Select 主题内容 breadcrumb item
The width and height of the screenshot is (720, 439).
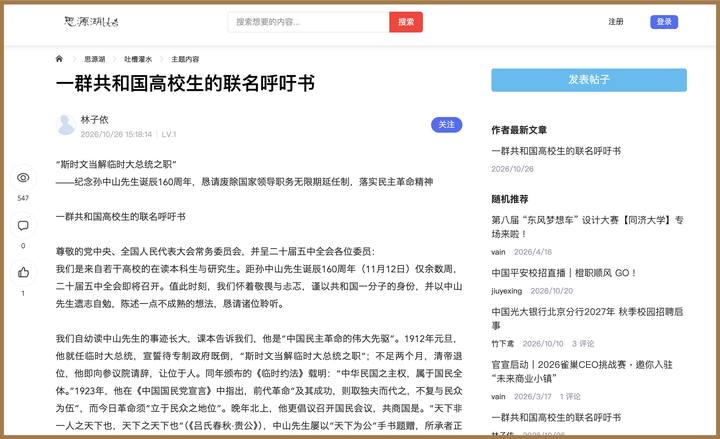coord(185,59)
